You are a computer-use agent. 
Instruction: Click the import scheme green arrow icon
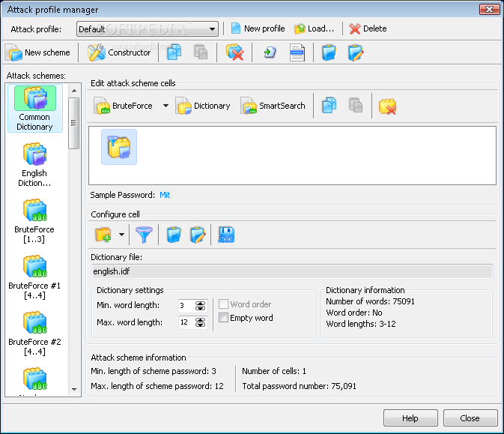[x=270, y=52]
